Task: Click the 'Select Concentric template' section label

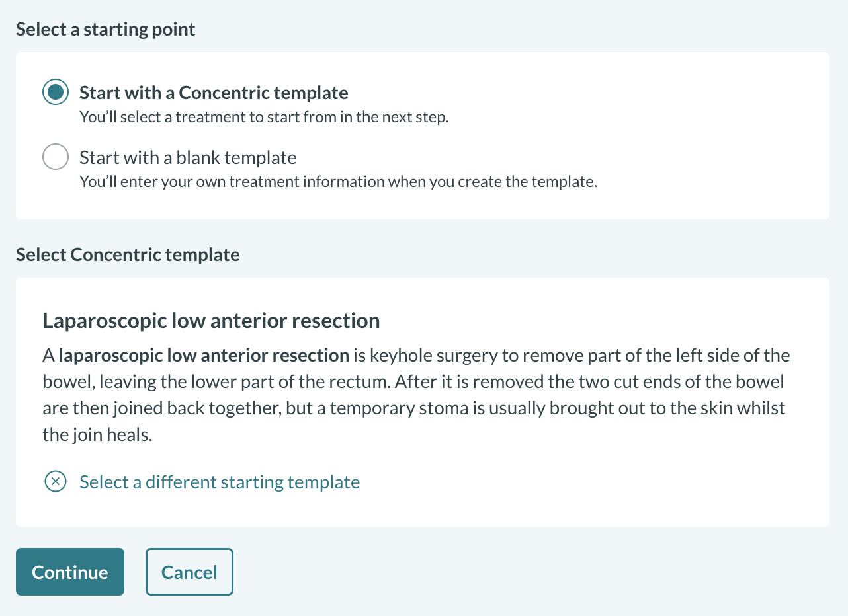Action: click(128, 254)
